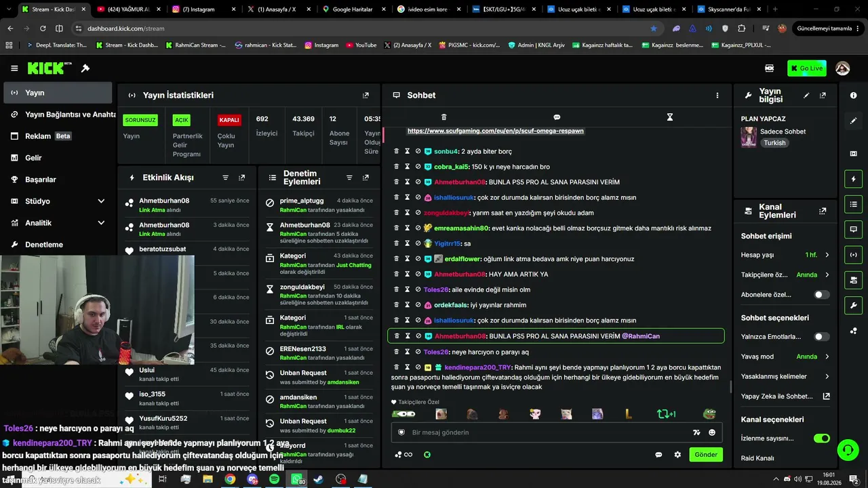Pop out the Yayın İstatistikleri panel

point(366,96)
